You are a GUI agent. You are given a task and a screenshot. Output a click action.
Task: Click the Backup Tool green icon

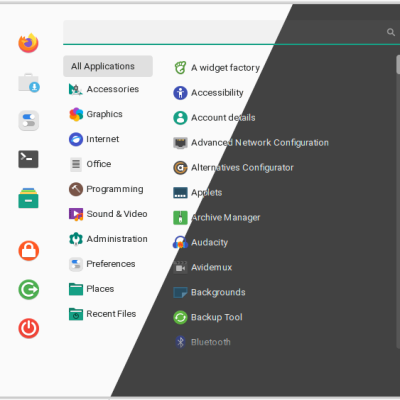pyautogui.click(x=180, y=317)
